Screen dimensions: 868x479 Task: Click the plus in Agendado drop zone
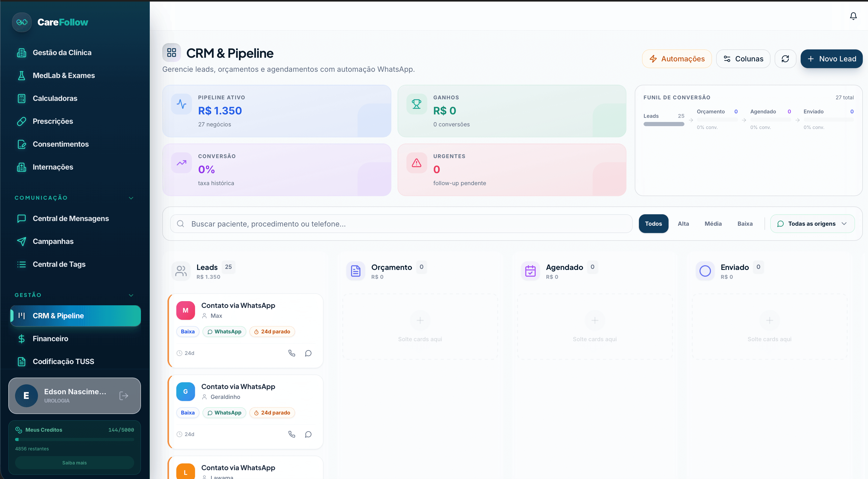[595, 320]
